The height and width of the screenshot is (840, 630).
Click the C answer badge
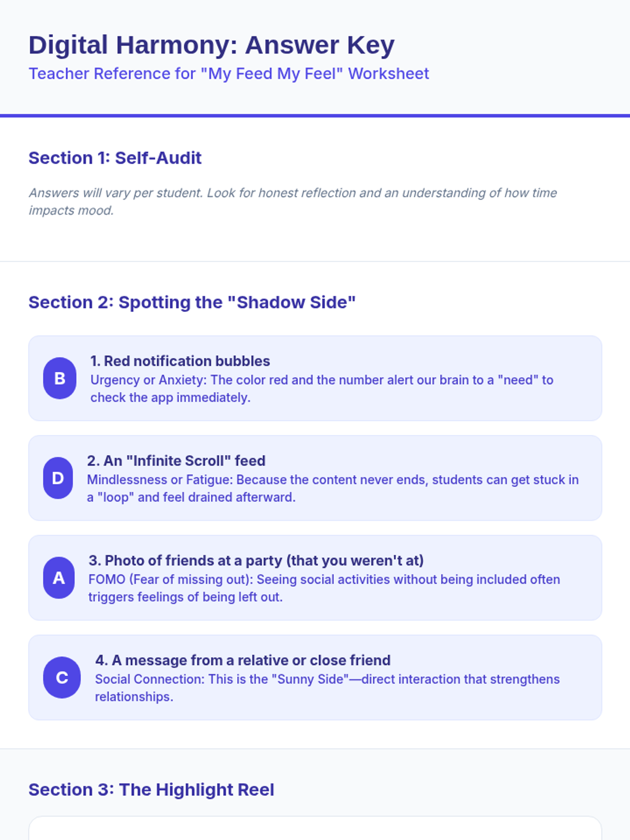click(x=62, y=677)
